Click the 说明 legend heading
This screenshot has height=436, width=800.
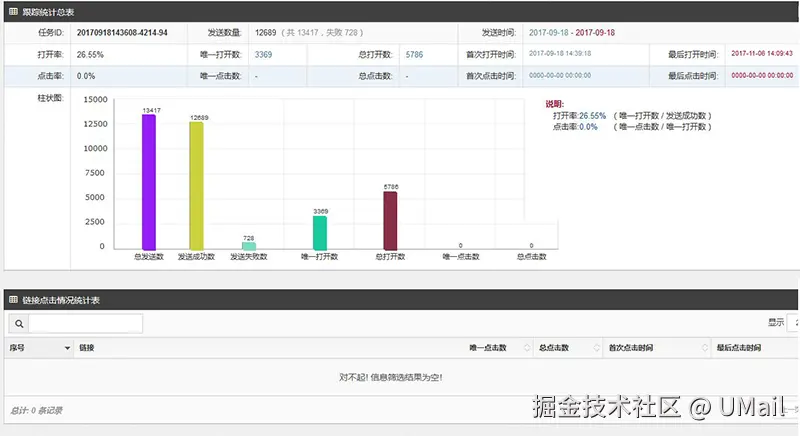pyautogui.click(x=555, y=104)
